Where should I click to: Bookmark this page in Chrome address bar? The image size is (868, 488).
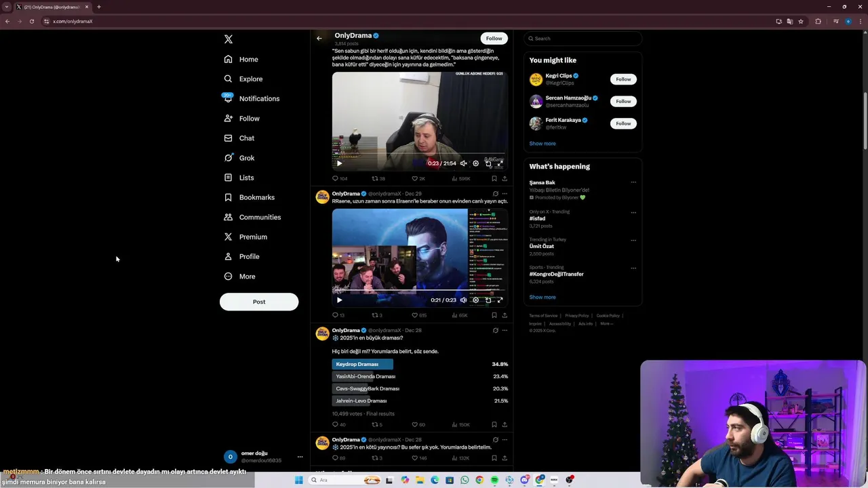801,21
